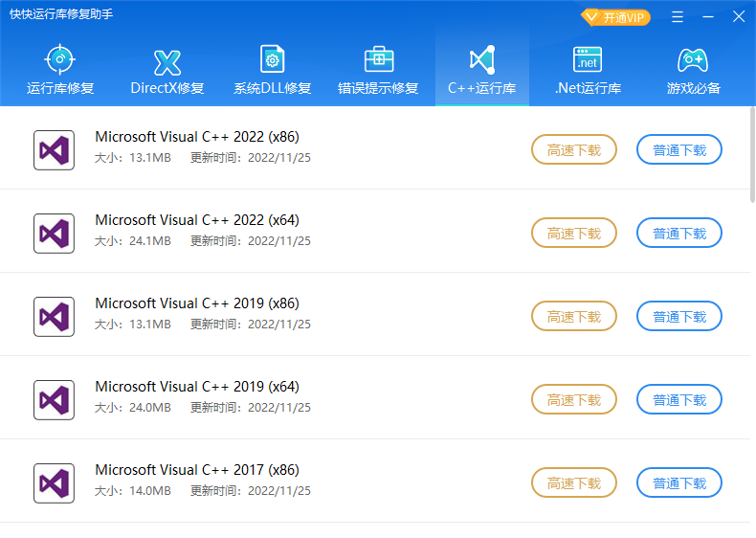Click the C++运行库 Visual Studio icon

tap(482, 60)
